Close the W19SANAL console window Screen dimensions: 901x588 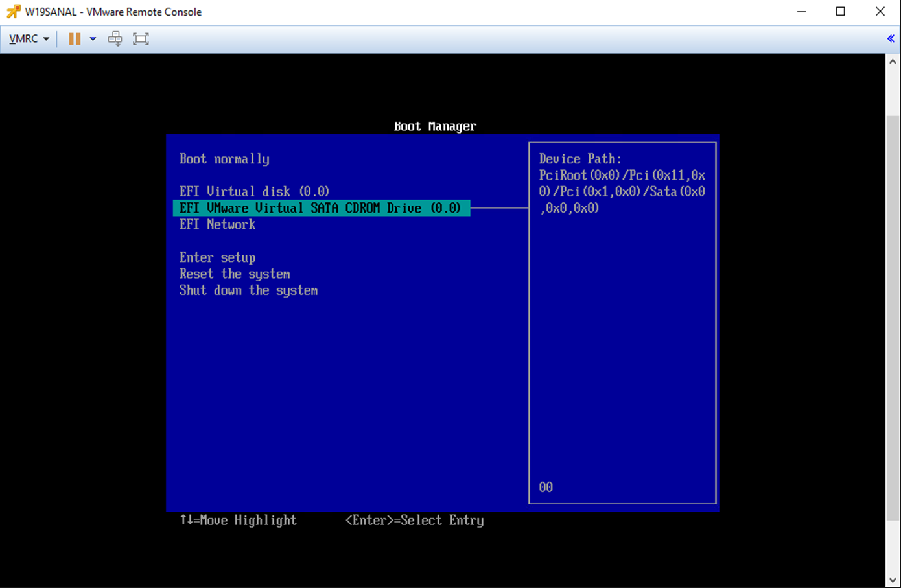(x=880, y=12)
